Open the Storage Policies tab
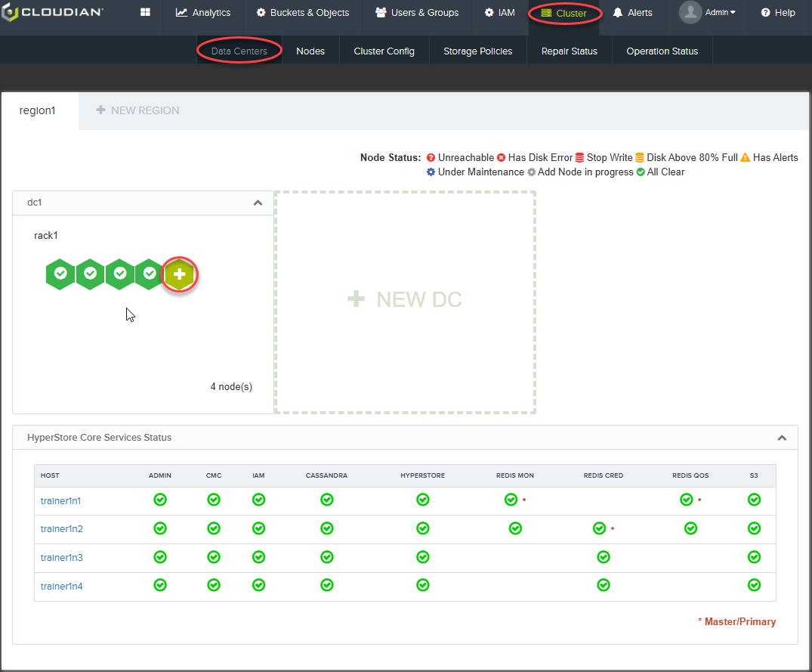 (477, 51)
